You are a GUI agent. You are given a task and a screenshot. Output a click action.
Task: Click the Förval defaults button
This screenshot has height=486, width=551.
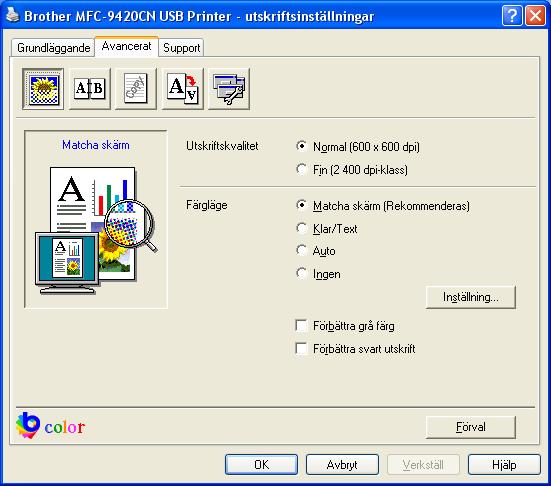[471, 427]
